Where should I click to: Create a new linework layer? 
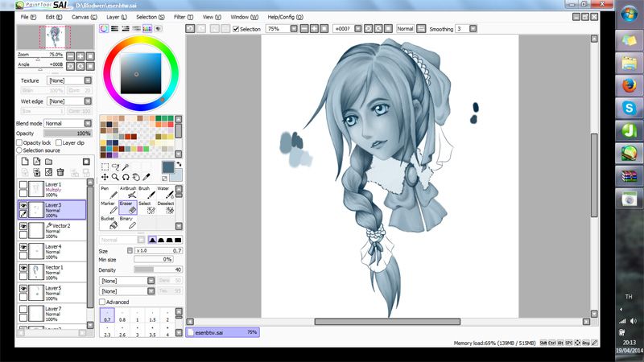pos(36,162)
